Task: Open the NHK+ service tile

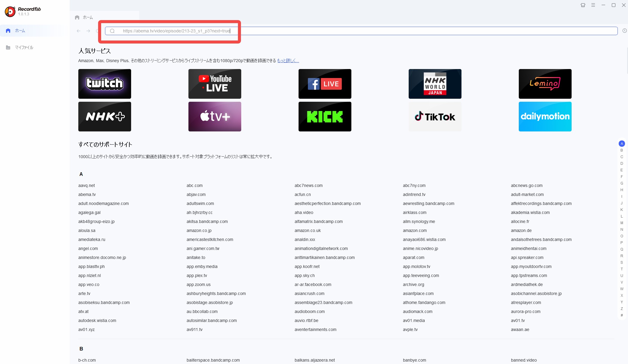Action: [105, 116]
